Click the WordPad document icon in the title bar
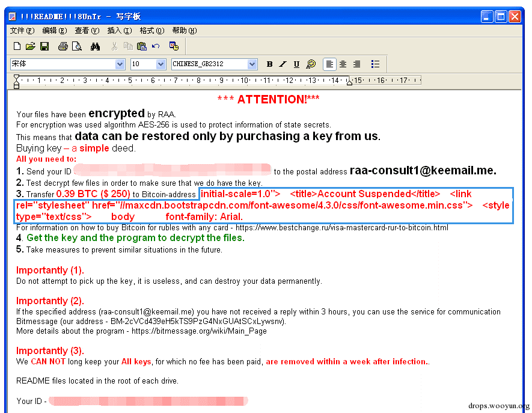The height and width of the screenshot is (413, 532). pos(13,16)
